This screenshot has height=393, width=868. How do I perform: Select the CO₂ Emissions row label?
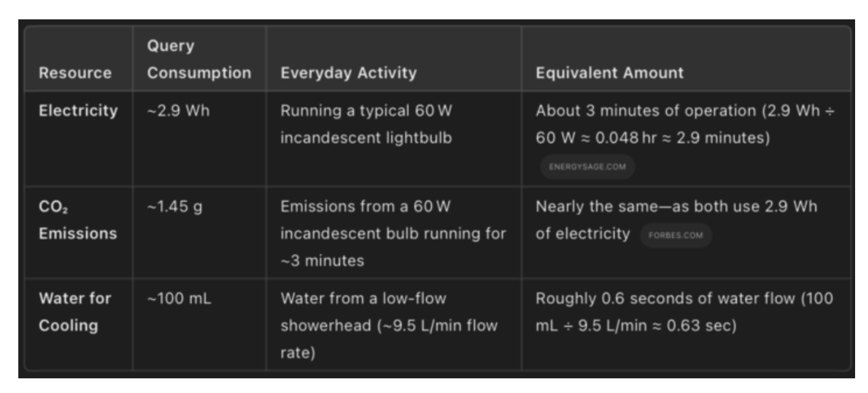78,220
